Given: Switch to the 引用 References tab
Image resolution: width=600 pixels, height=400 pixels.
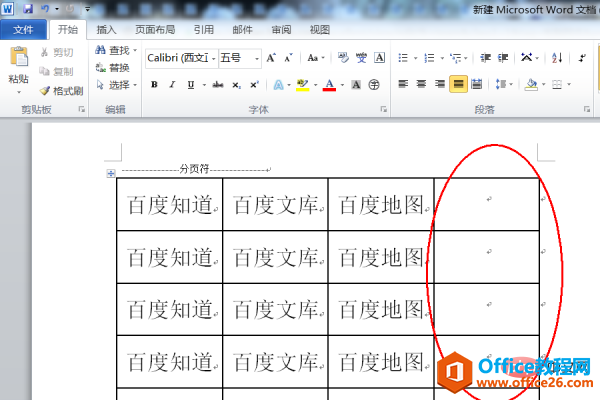Looking at the screenshot, I should [204, 29].
